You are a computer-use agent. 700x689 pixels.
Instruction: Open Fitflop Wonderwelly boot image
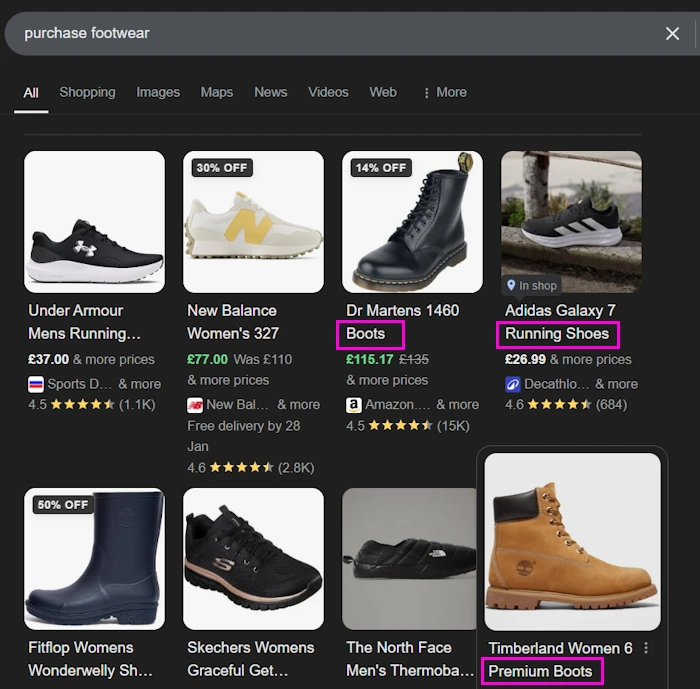coord(94,559)
